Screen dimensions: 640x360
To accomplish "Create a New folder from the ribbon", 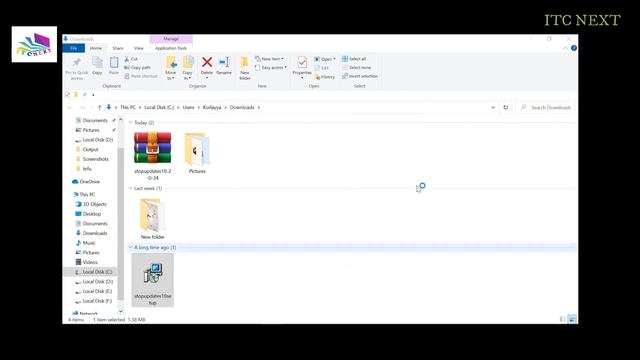I will pos(244,68).
